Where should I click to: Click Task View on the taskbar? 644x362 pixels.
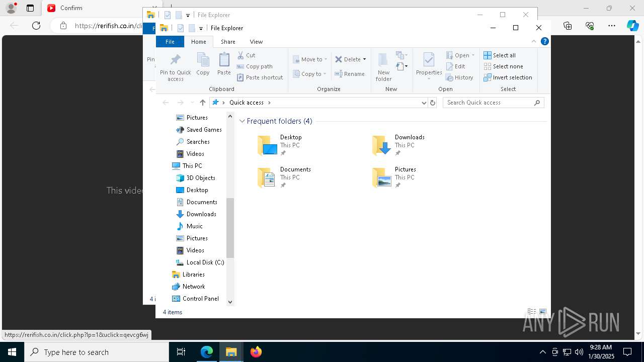point(181,352)
